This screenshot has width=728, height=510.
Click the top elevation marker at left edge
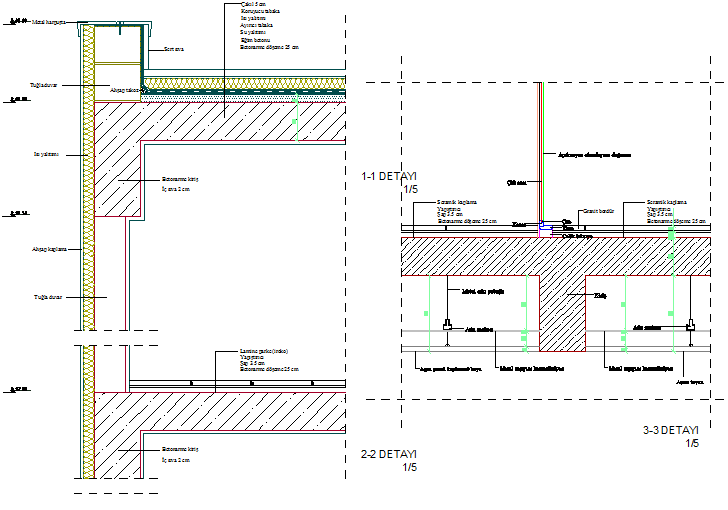click(17, 20)
